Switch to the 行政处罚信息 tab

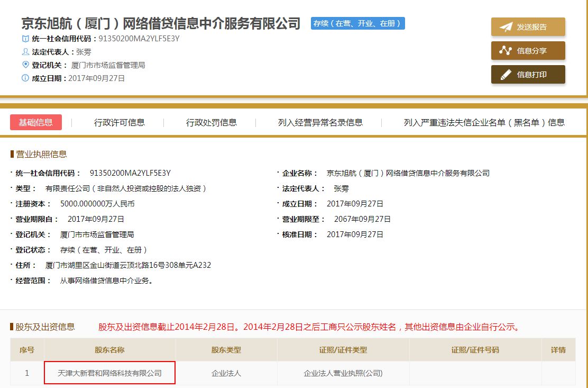[x=211, y=122]
